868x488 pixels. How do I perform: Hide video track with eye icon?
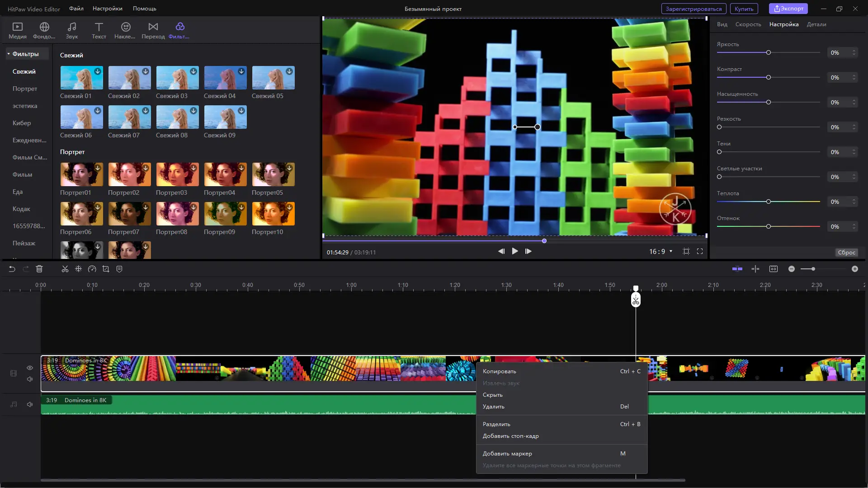(30, 368)
